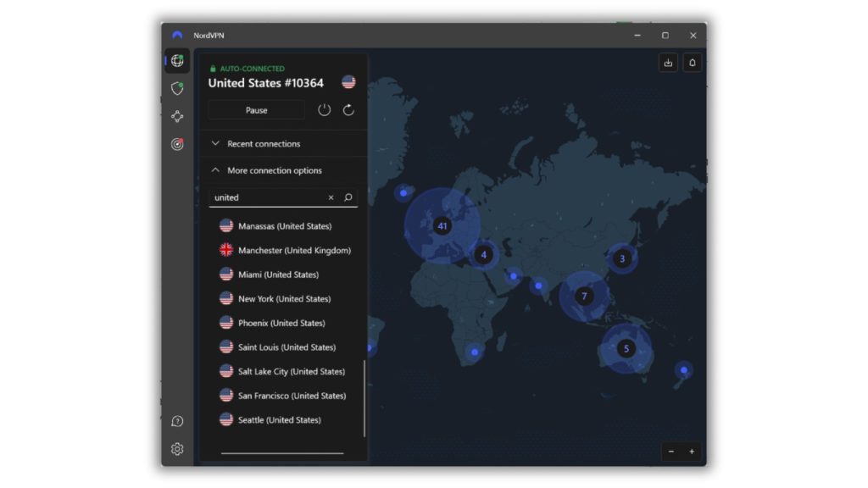Click the Iceland server dot on map
868x488 pixels.
(x=403, y=193)
